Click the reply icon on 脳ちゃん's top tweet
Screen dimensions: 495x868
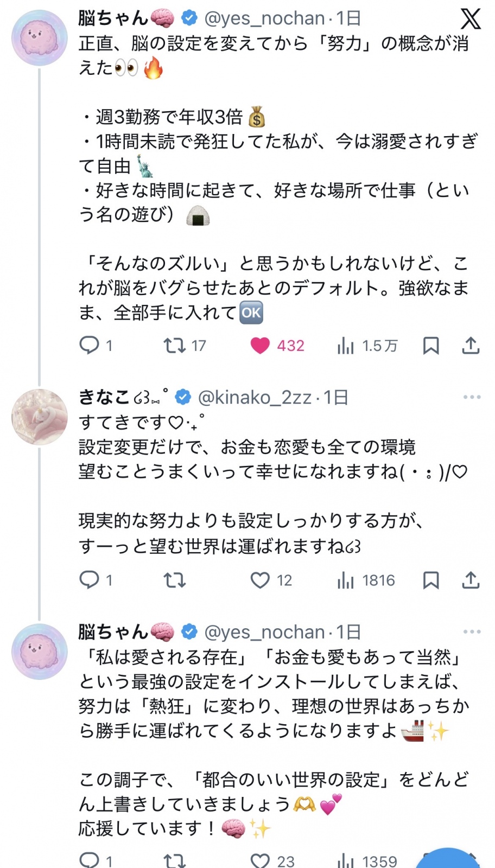click(x=89, y=344)
